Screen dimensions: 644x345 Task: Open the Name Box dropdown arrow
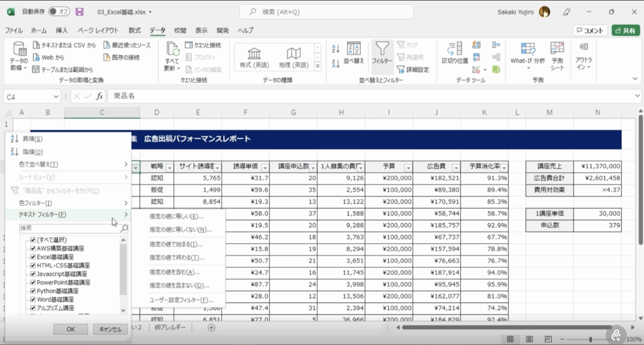56,97
